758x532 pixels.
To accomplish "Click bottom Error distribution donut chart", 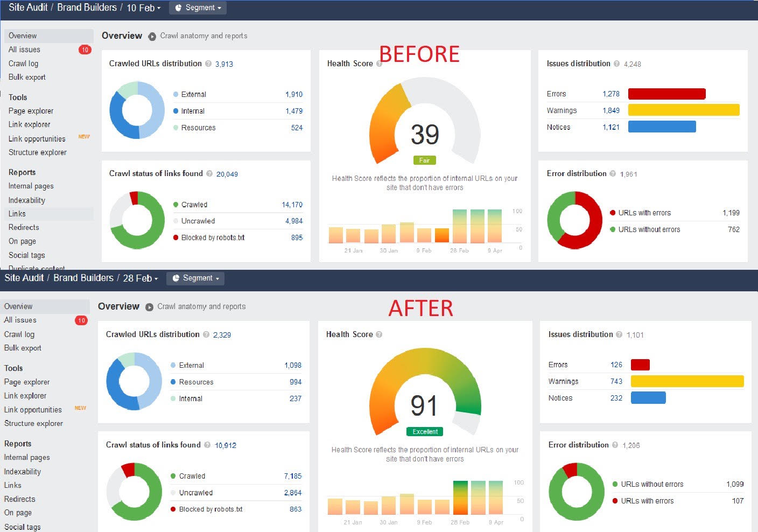I will [x=577, y=492].
